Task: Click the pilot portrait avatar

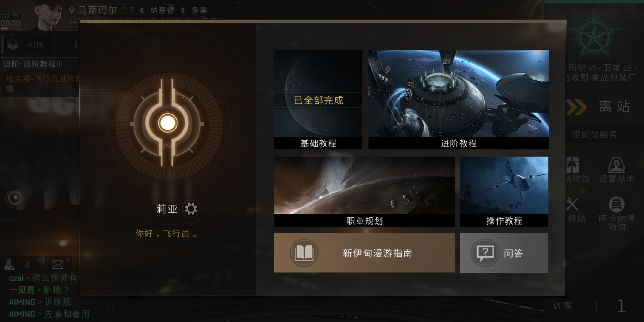Action: coord(48,15)
